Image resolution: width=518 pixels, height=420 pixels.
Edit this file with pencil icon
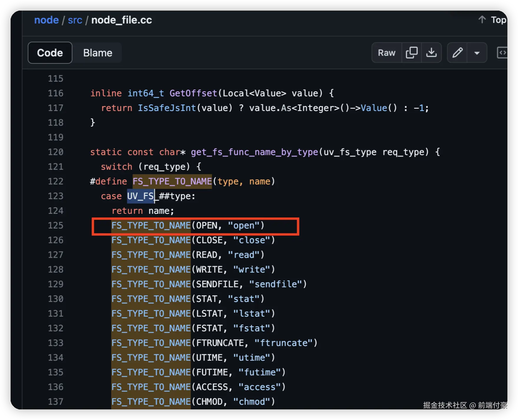point(457,53)
